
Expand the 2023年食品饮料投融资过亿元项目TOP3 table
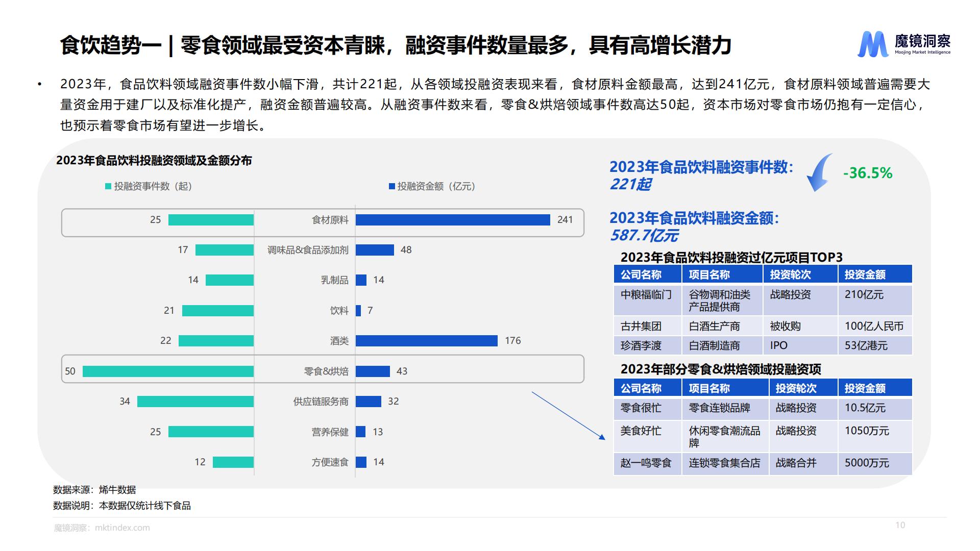[x=732, y=258]
